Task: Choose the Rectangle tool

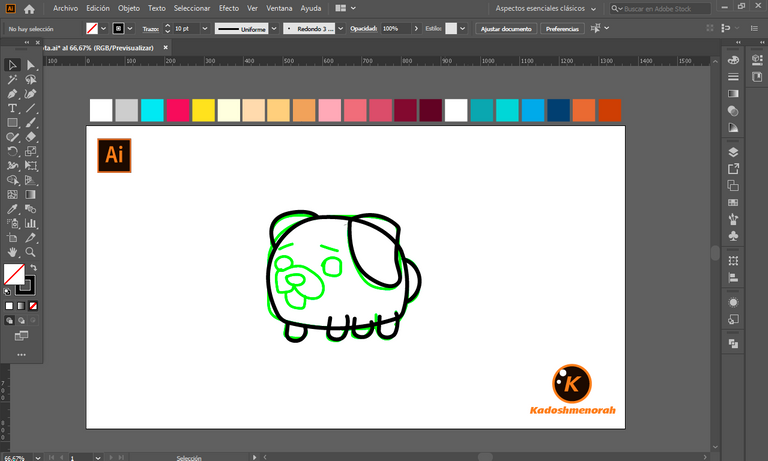Action: (x=12, y=122)
